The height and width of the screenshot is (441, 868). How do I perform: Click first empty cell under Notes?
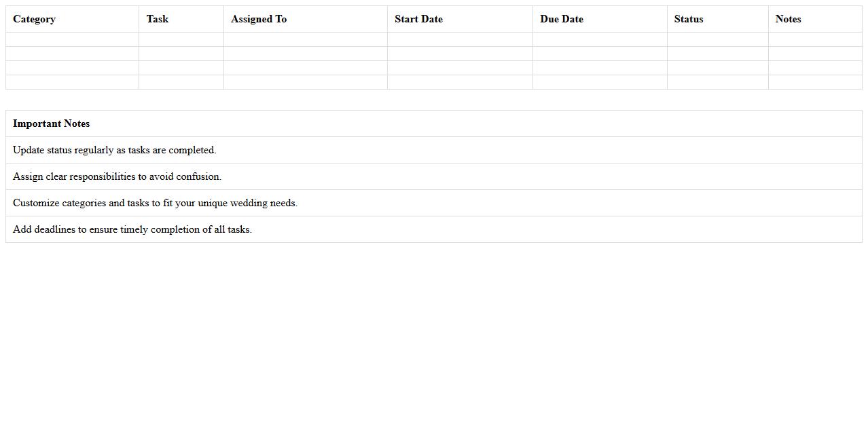[x=815, y=39]
